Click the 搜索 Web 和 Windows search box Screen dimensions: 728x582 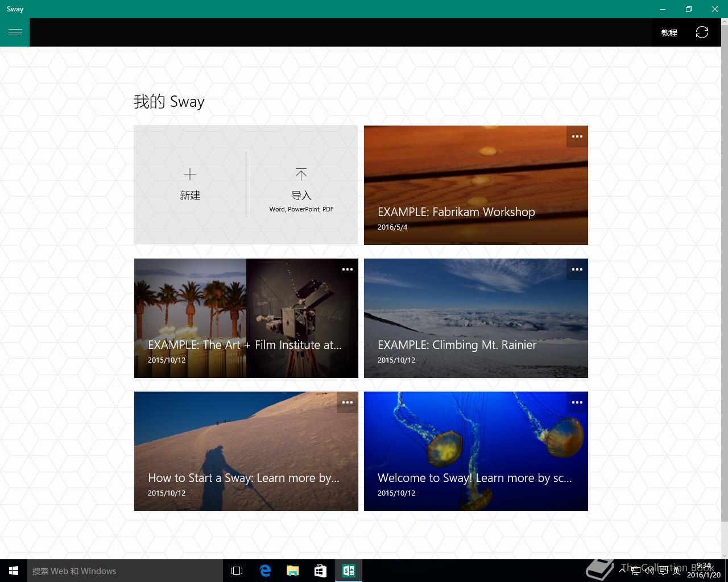125,571
